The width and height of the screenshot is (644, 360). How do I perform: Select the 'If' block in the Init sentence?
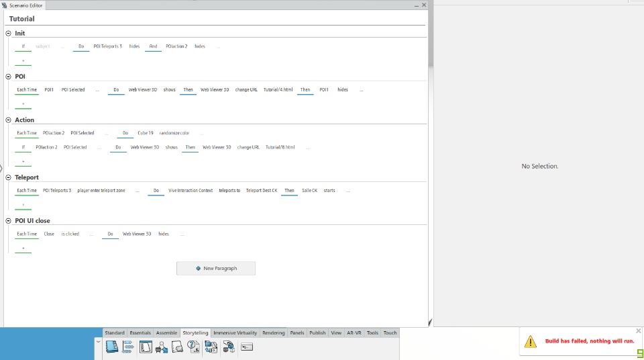(23, 46)
